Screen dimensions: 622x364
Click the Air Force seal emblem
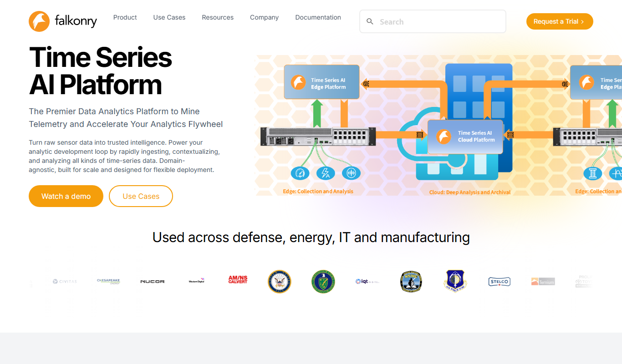click(x=455, y=281)
